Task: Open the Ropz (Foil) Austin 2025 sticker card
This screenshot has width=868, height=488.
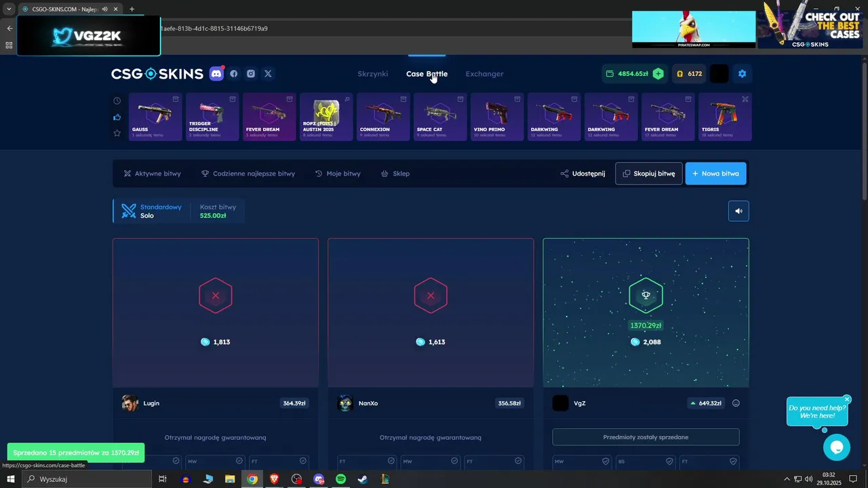Action: (326, 117)
